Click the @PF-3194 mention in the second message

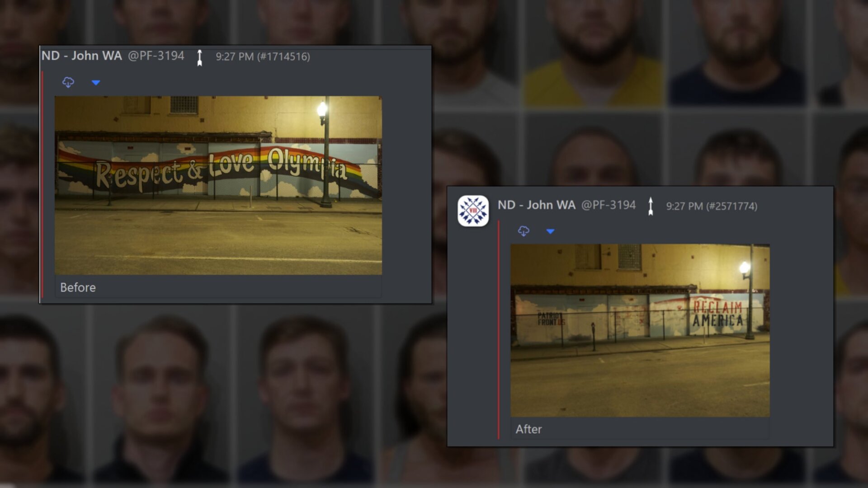pos(609,206)
